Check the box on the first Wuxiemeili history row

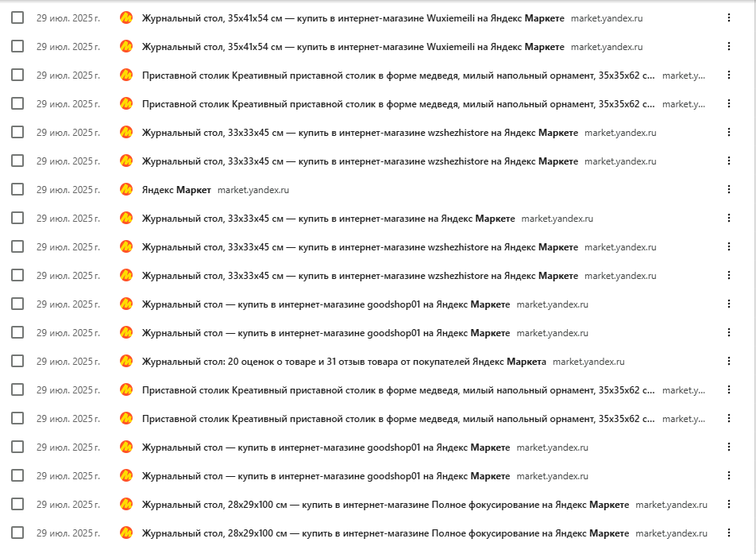point(17,18)
